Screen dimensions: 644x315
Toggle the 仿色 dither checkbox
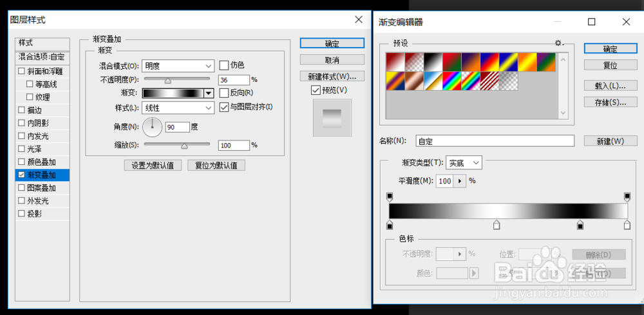224,65
